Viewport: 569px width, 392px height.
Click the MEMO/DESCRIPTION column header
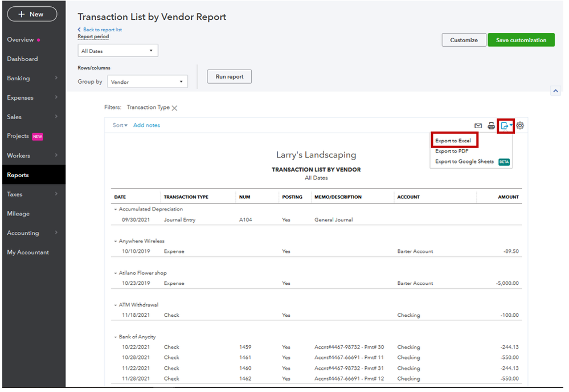point(338,197)
